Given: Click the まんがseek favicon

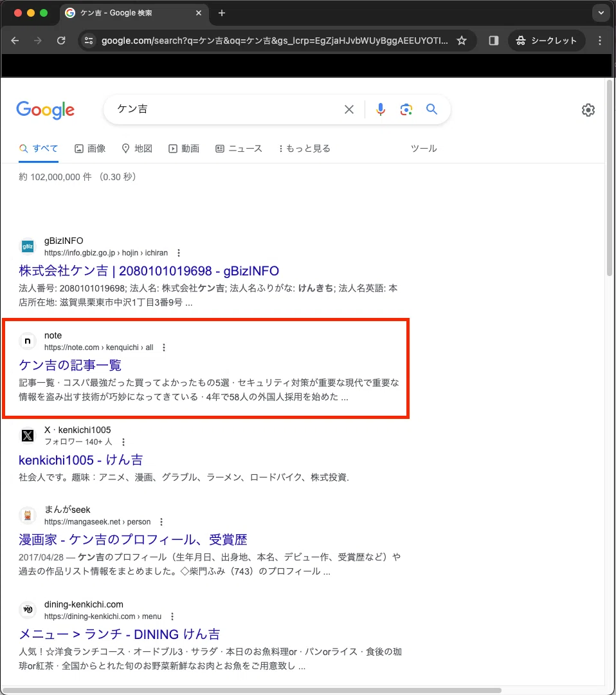Looking at the screenshot, I should tap(28, 515).
